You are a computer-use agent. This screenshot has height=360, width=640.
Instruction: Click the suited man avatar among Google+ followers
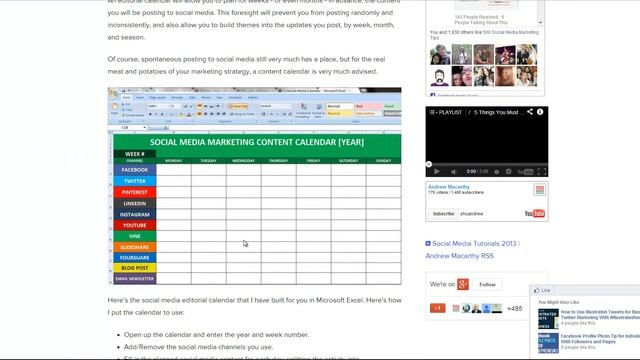click(476, 309)
